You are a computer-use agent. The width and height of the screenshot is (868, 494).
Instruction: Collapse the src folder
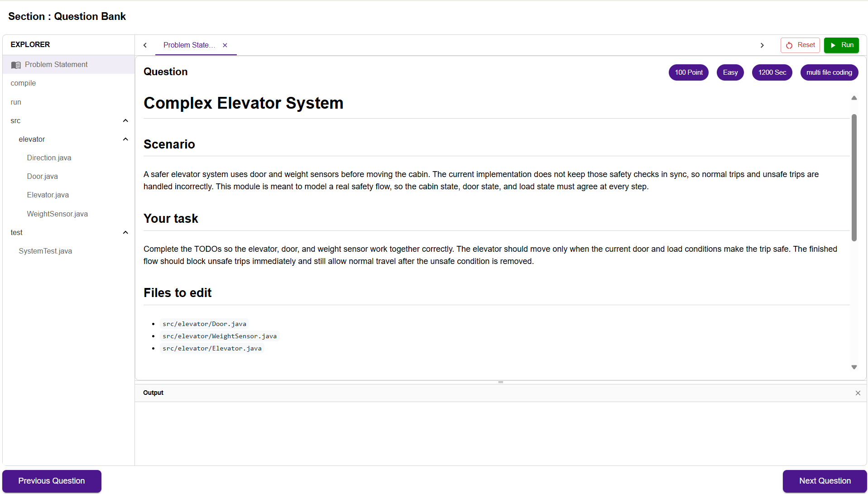[125, 121]
